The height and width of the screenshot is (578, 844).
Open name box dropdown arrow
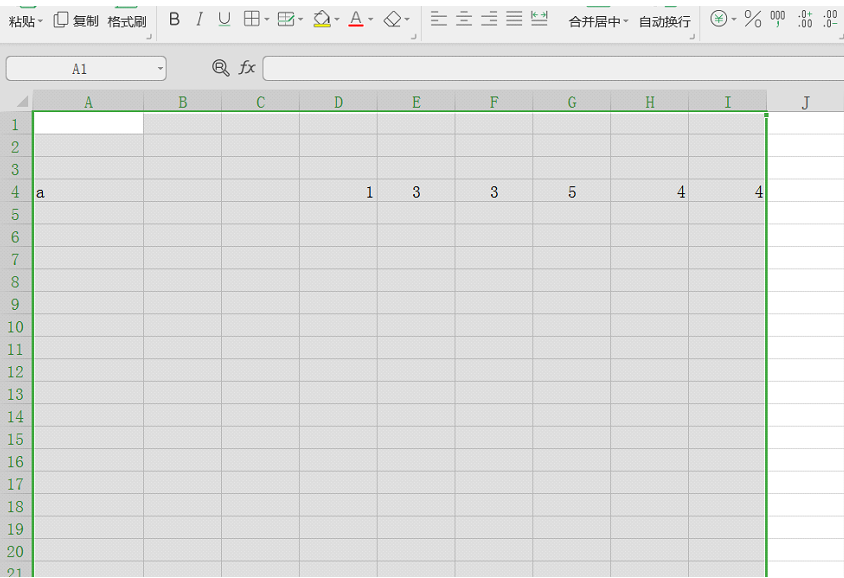[160, 69]
